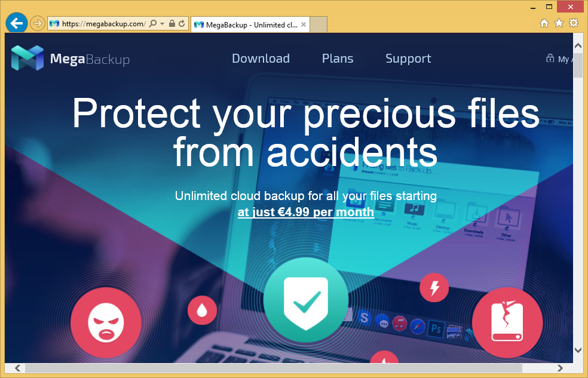Image resolution: width=588 pixels, height=378 pixels.
Task: Click the water drop red icon
Action: tap(202, 310)
